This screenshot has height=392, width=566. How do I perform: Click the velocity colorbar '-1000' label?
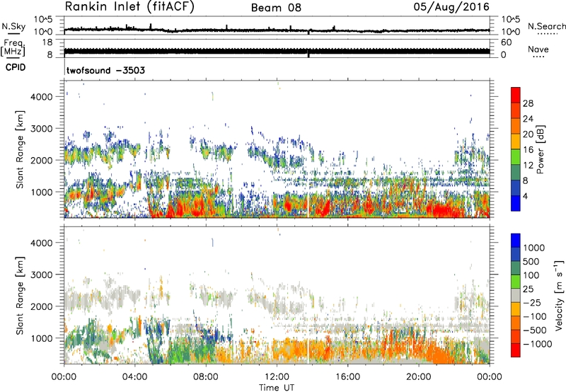(538, 344)
